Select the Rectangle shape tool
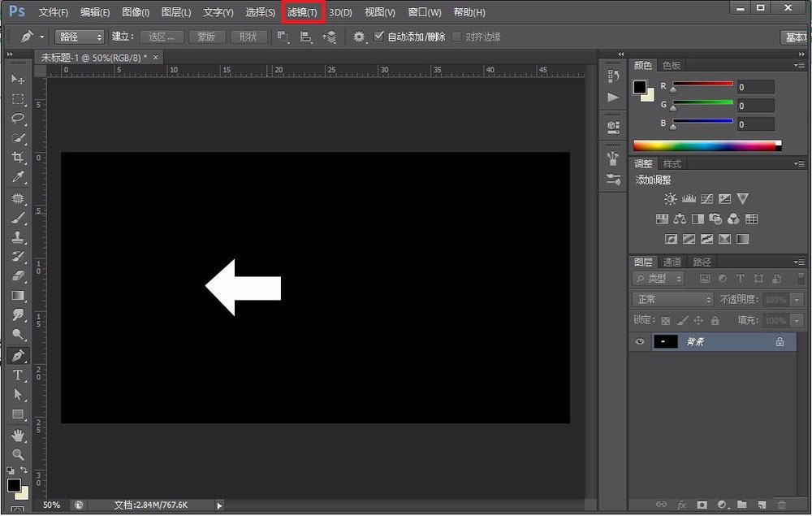Image resolution: width=812 pixels, height=516 pixels. [x=18, y=414]
